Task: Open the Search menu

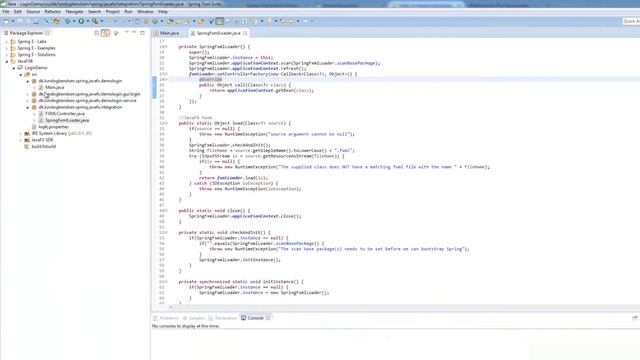Action: pyautogui.click(x=94, y=12)
